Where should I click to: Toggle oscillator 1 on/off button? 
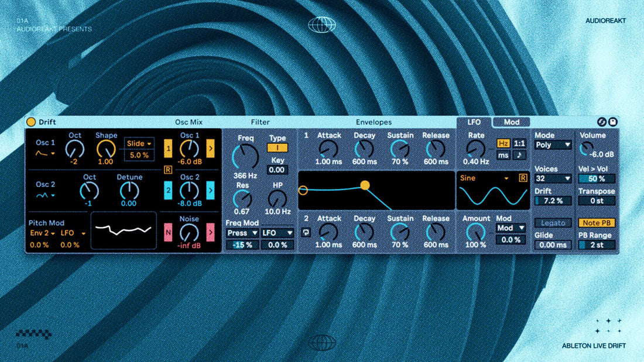pyautogui.click(x=168, y=149)
